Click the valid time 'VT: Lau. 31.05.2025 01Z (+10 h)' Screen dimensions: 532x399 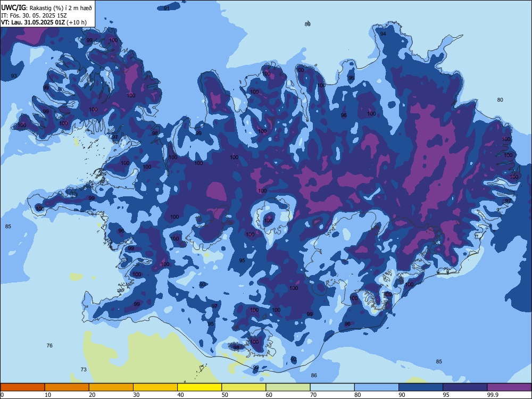(44, 22)
